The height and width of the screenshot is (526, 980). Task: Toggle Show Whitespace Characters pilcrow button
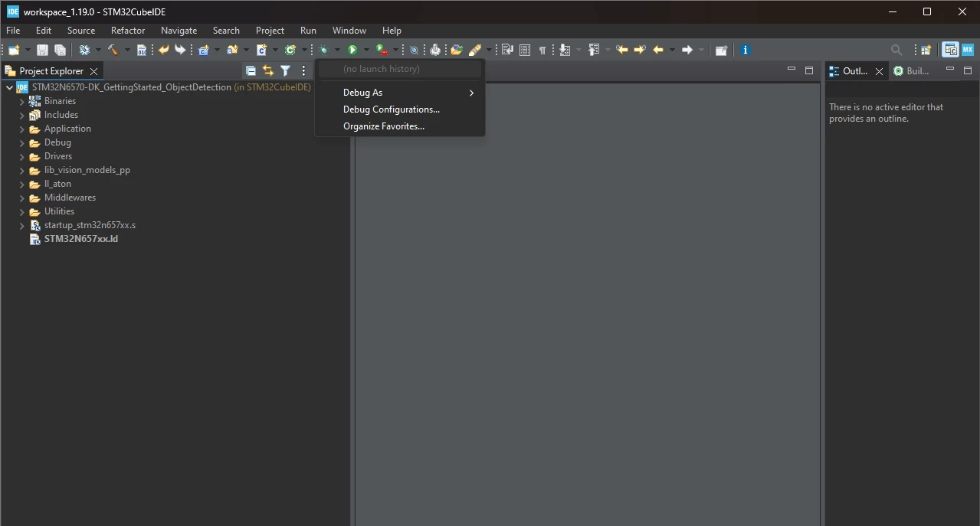542,50
